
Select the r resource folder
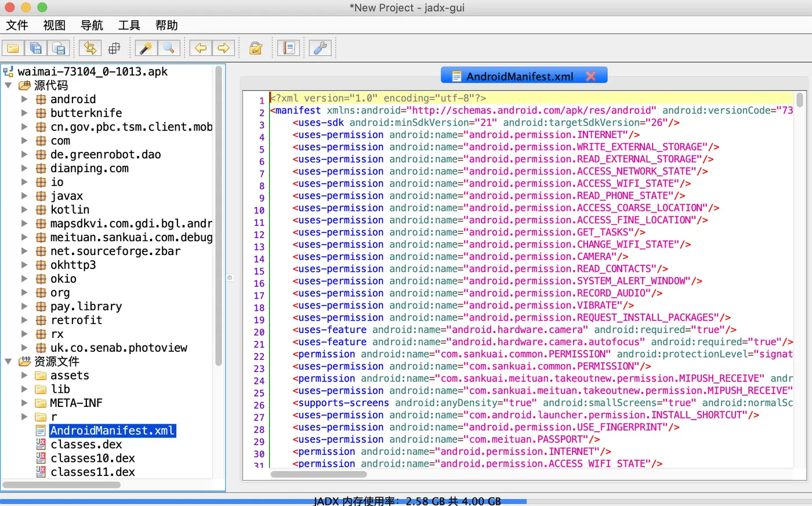coord(53,417)
